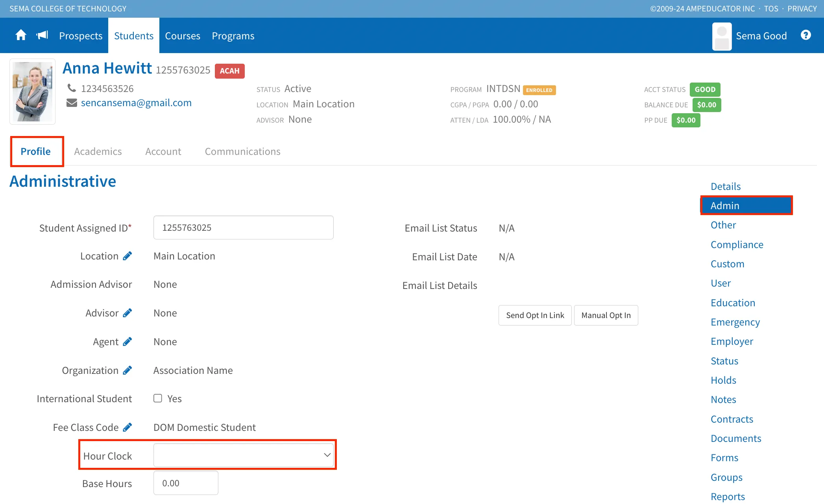The height and width of the screenshot is (504, 824).
Task: Select Documents in the side navigation
Action: (x=736, y=438)
